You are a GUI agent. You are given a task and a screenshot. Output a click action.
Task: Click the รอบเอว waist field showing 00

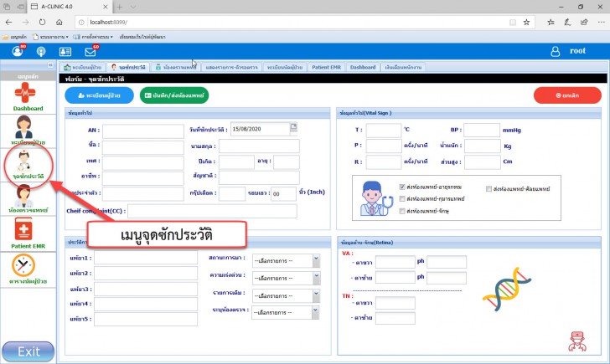click(x=283, y=194)
